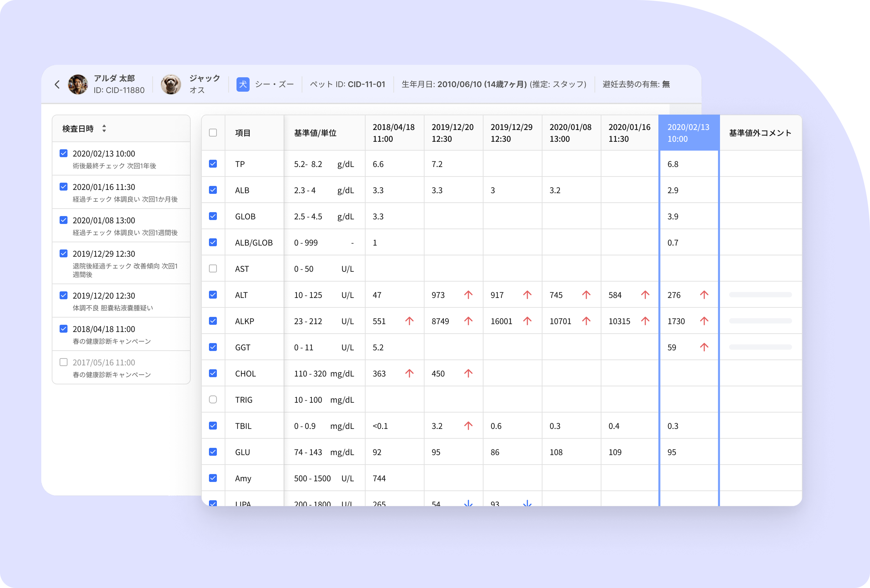Select the 2019/12/20 12:30 column header
Screen dimensions: 870x588
click(x=453, y=133)
